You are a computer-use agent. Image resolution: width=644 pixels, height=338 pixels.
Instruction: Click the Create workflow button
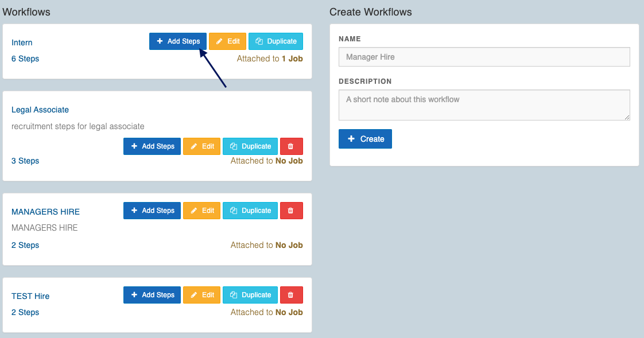(365, 139)
